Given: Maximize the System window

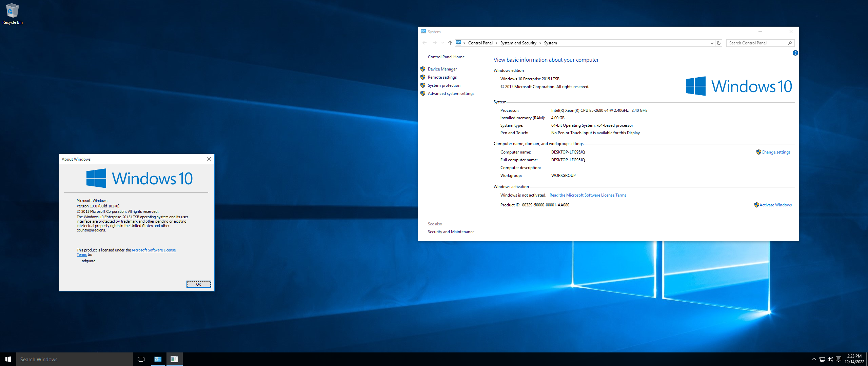Looking at the screenshot, I should (775, 32).
